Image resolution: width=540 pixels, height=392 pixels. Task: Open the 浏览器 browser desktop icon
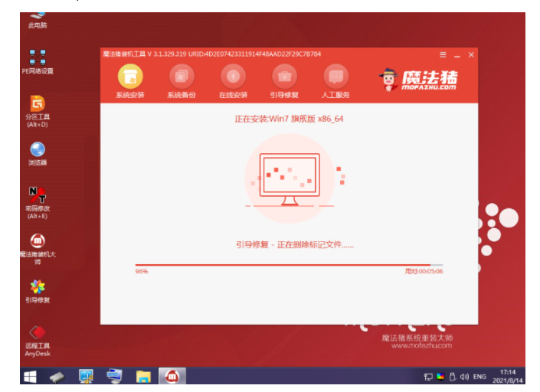coord(37,152)
